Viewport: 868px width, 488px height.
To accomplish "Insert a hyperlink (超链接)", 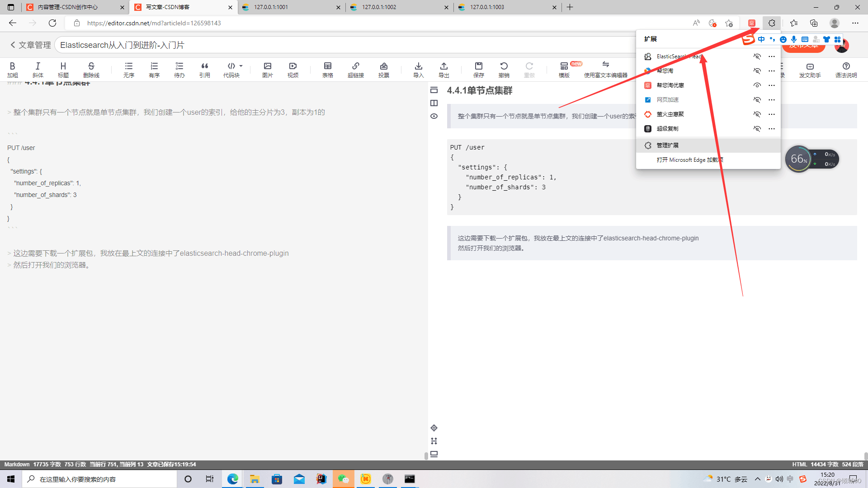I will pos(356,70).
